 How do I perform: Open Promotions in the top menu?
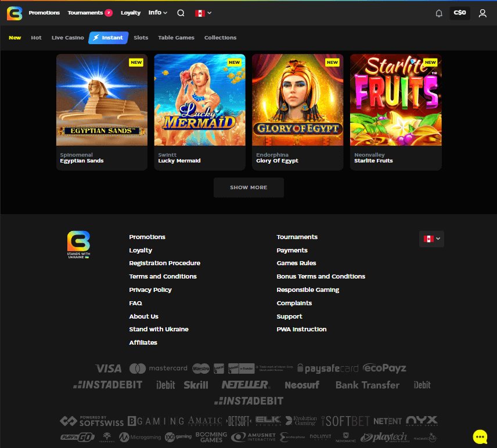point(44,13)
